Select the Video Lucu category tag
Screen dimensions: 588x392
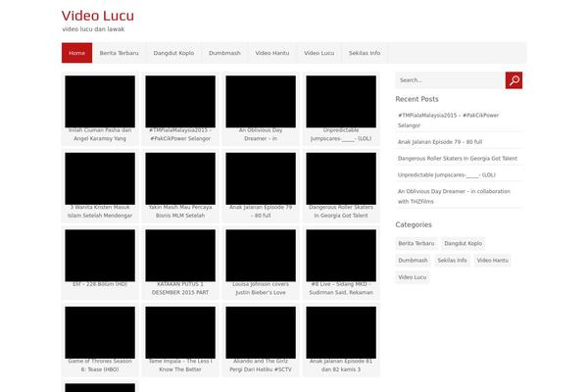[x=413, y=277]
